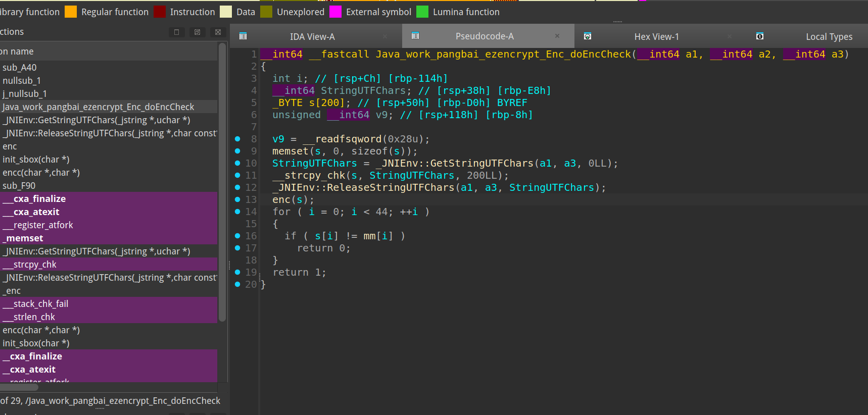Select sub_A40 in the functions list

[20, 68]
